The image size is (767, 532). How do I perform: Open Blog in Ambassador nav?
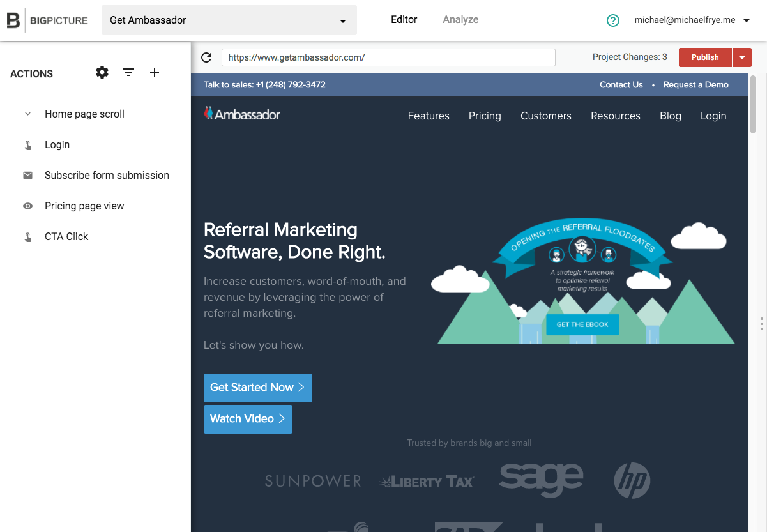point(671,116)
